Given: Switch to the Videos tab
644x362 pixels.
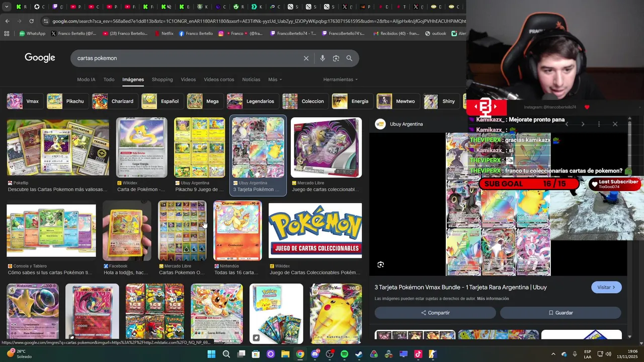Looking at the screenshot, I should point(188,79).
